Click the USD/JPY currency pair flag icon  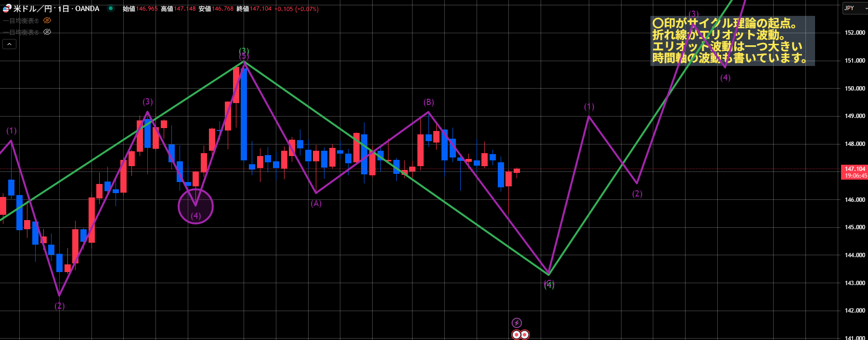click(7, 8)
